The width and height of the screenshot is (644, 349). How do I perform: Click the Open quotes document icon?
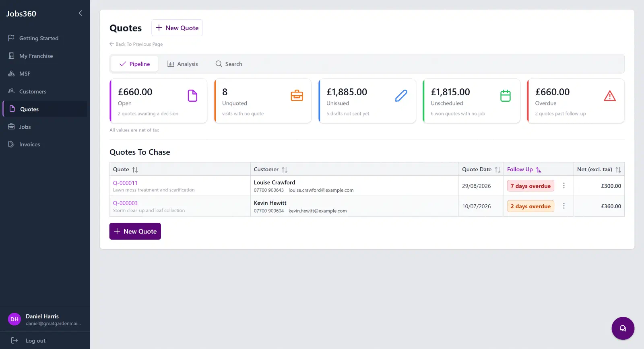[192, 96]
